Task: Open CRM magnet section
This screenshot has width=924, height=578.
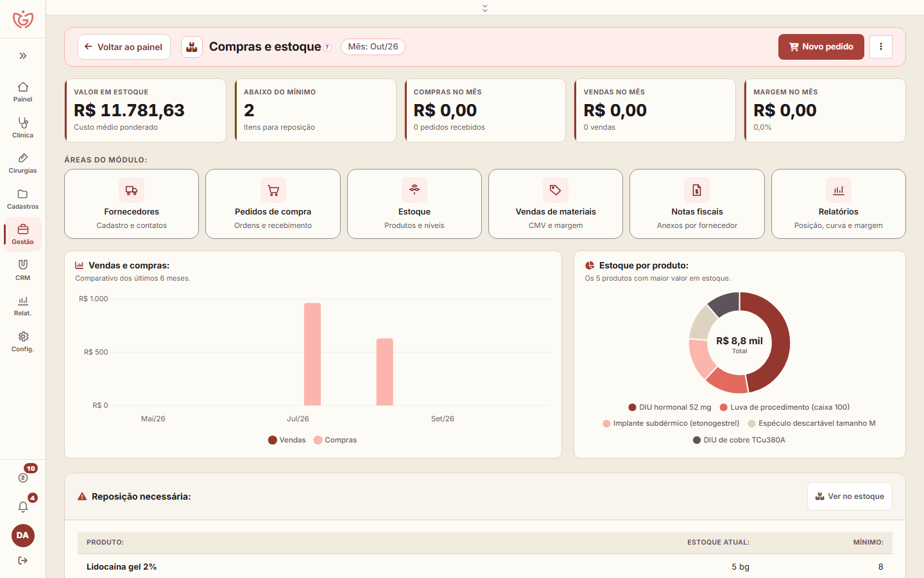Action: (23, 270)
